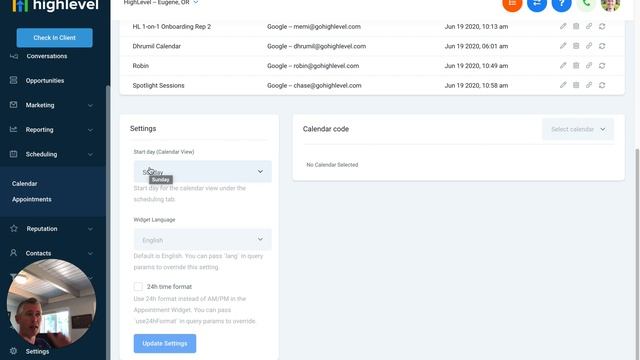This screenshot has width=640, height=360.
Task: Click "Google – robin@gohighlevel.com" cell
Action: tap(313, 66)
